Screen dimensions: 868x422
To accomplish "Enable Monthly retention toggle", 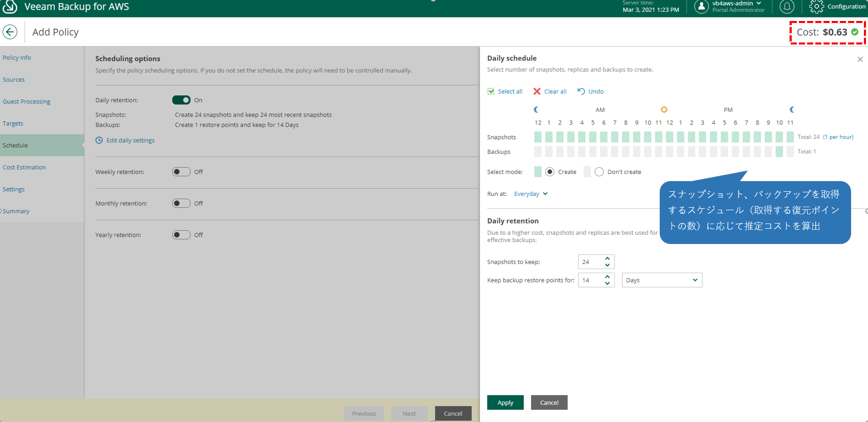I will [x=181, y=203].
